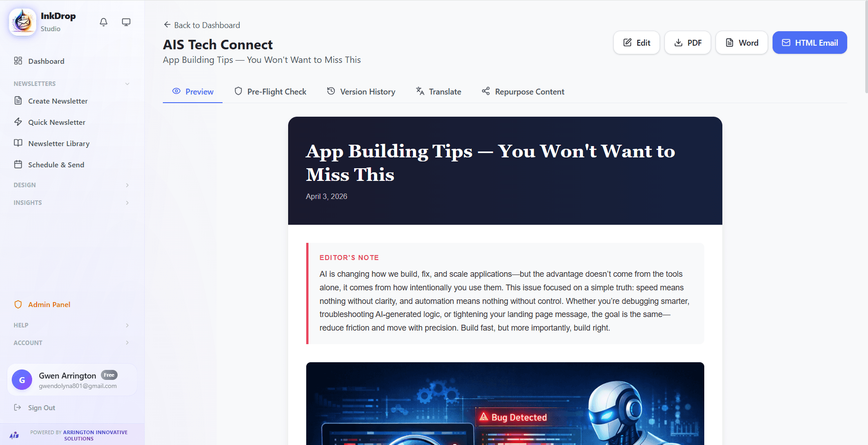
Task: Open Quick Newsletter page
Action: tap(72, 122)
